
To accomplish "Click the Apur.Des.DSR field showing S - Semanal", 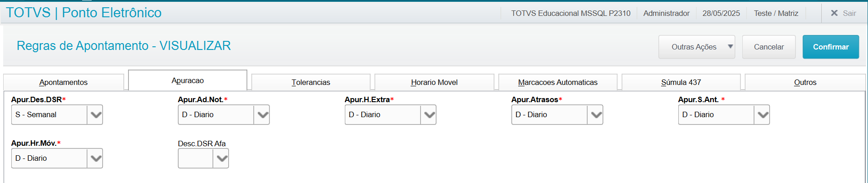I will tap(49, 115).
